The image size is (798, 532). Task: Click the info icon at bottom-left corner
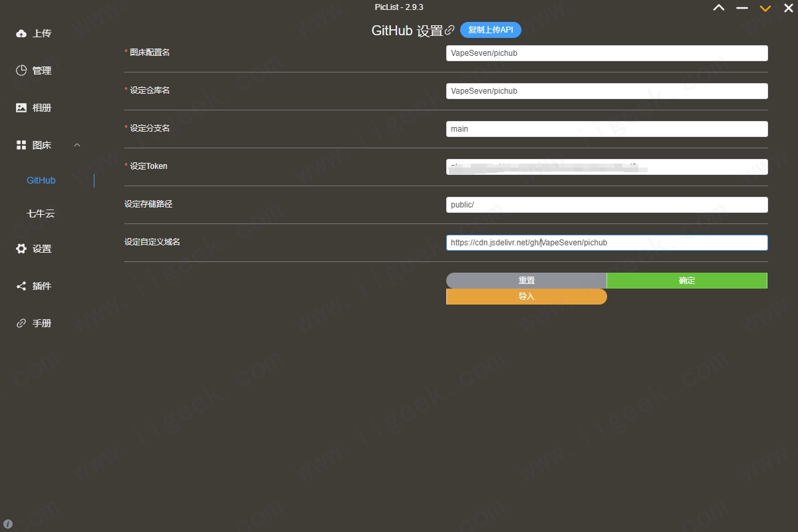click(x=8, y=524)
